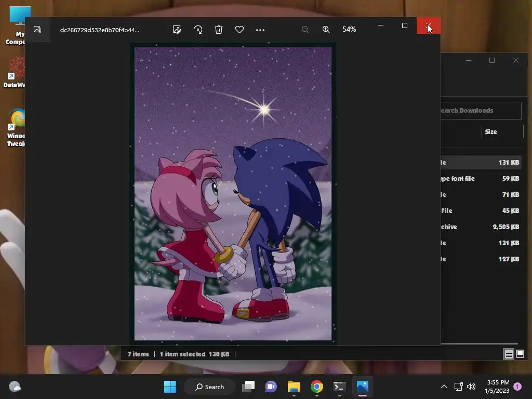532x399 pixels.
Task: Close the File Explorer window
Action: (516, 60)
